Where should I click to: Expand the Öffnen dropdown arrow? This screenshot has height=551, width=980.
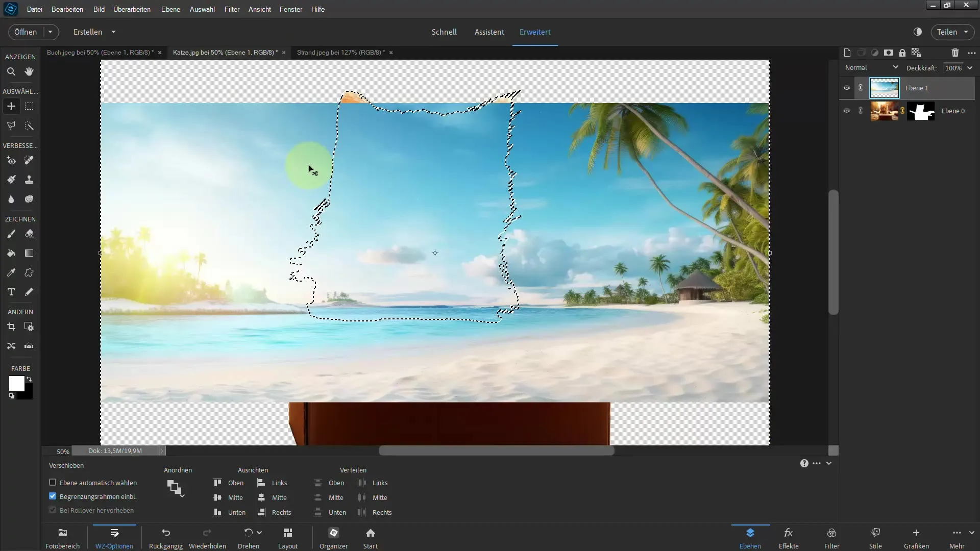pos(50,32)
